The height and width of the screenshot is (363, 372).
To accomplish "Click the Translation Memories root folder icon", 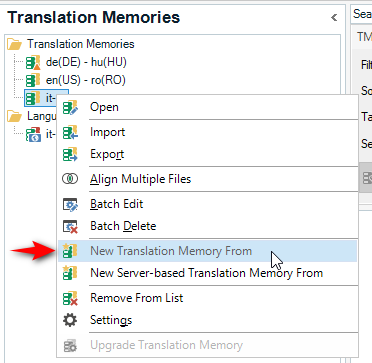I will click(x=15, y=44).
